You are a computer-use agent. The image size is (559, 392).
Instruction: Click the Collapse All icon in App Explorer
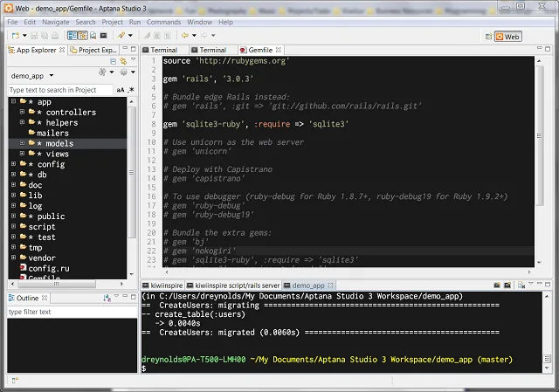coord(113,61)
